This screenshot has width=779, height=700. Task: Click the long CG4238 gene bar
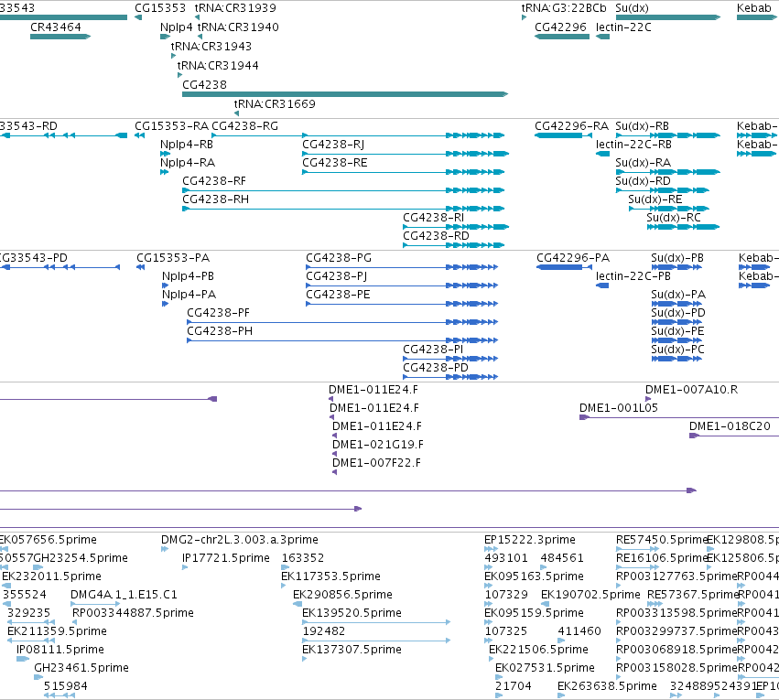click(345, 94)
